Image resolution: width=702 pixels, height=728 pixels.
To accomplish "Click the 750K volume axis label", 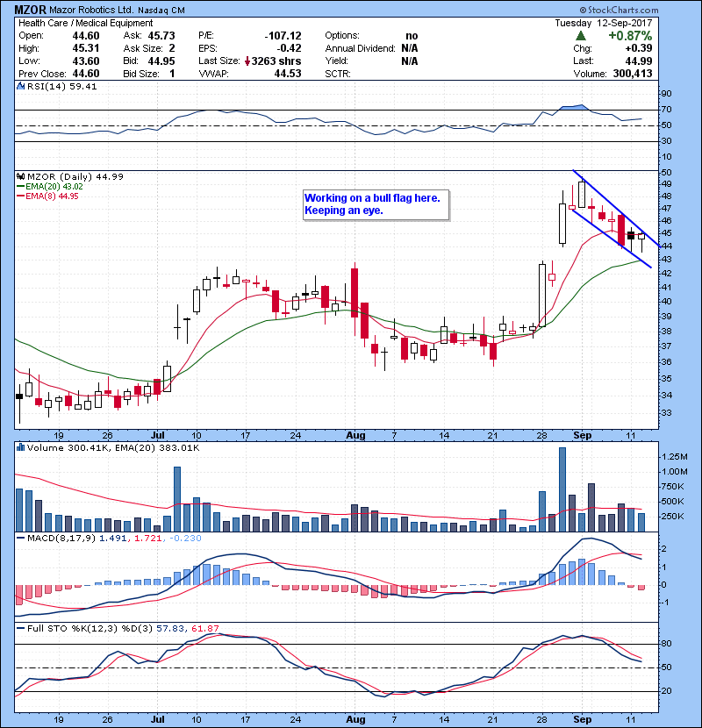I will pos(673,487).
